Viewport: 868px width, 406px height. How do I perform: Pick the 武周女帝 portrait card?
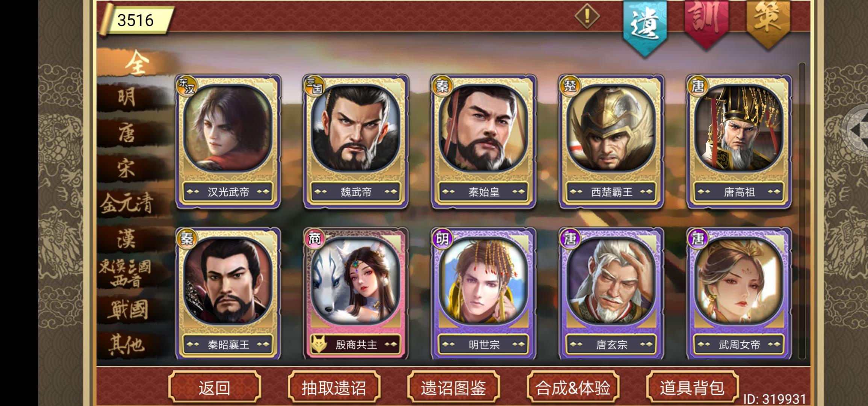739,294
